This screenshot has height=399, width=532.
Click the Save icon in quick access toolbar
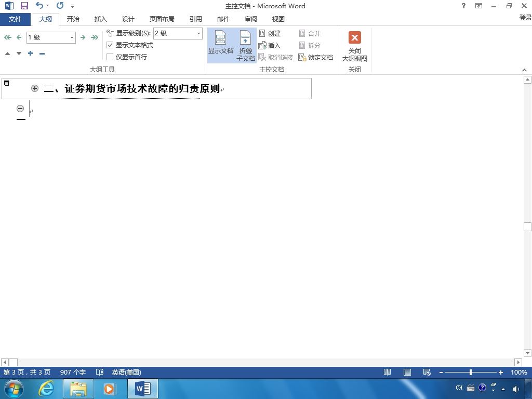(x=24, y=6)
